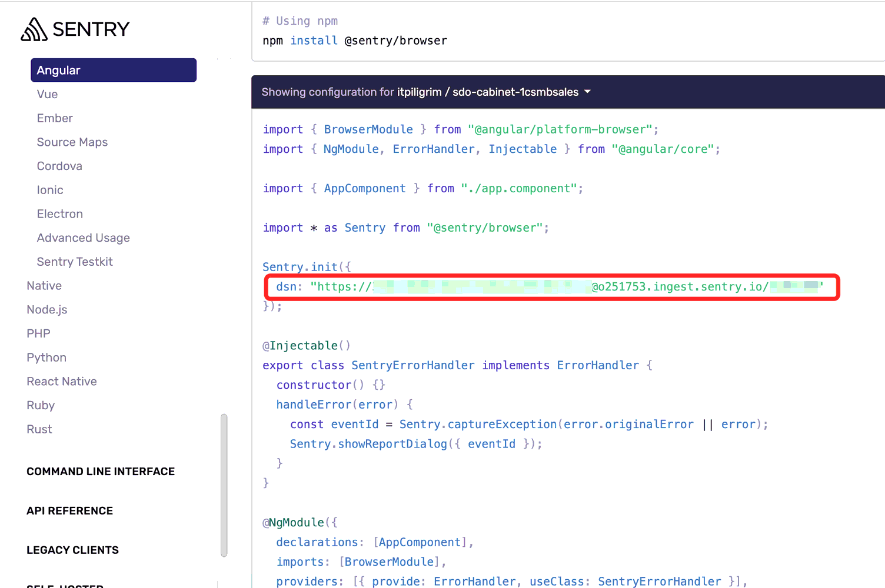Click the import BrowserModule line

click(x=461, y=129)
